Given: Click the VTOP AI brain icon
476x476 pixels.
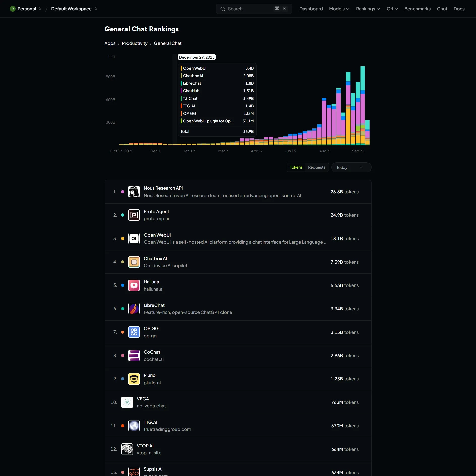Looking at the screenshot, I should coord(127,449).
